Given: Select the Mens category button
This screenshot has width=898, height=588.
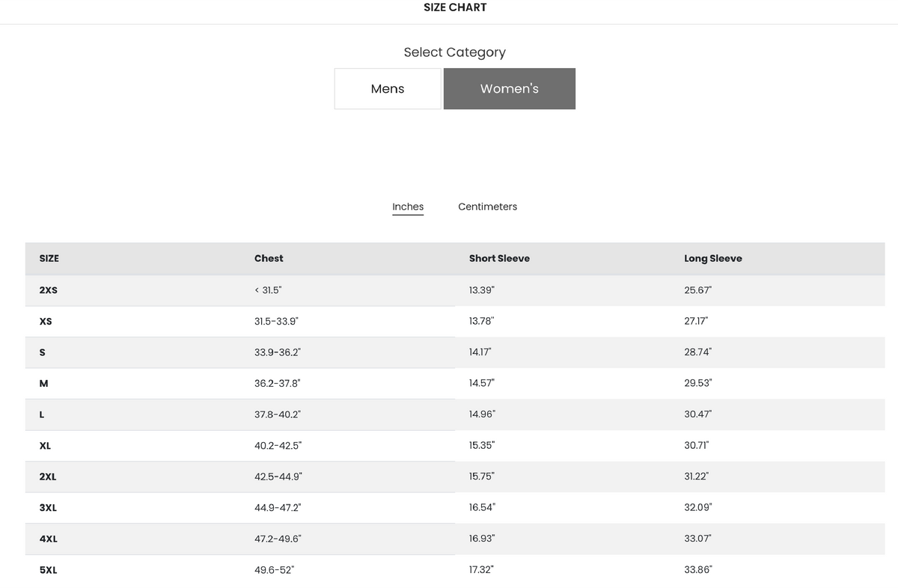Looking at the screenshot, I should [x=388, y=89].
